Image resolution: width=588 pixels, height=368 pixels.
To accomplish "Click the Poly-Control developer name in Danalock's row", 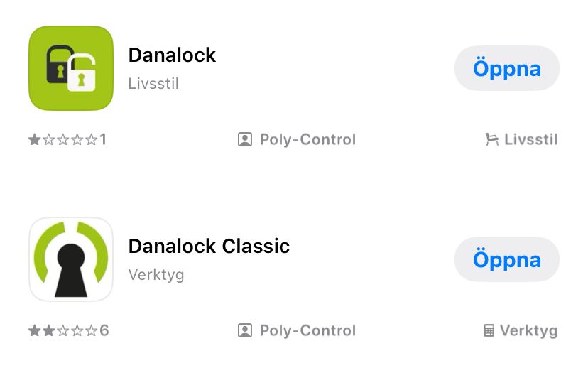I will 307,139.
